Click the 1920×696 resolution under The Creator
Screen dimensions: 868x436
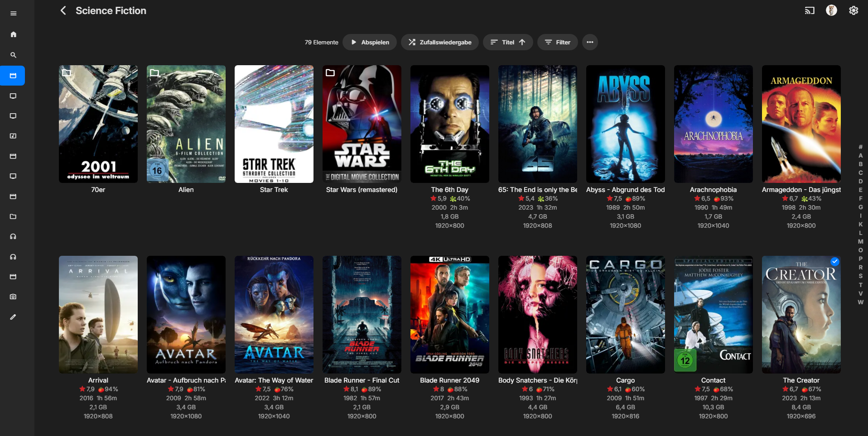[801, 416]
